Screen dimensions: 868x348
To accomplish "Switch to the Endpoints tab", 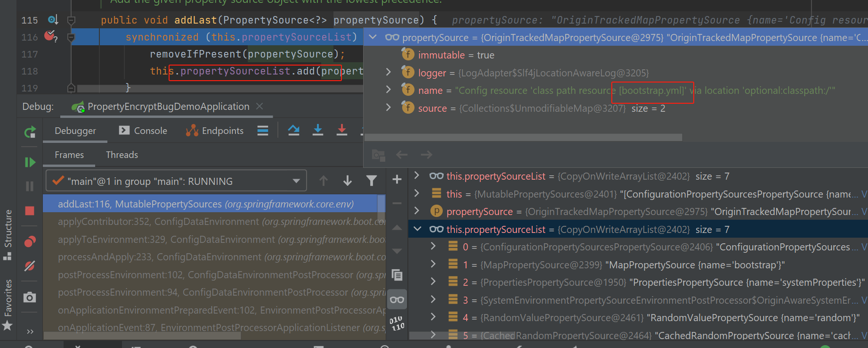I will [x=214, y=131].
